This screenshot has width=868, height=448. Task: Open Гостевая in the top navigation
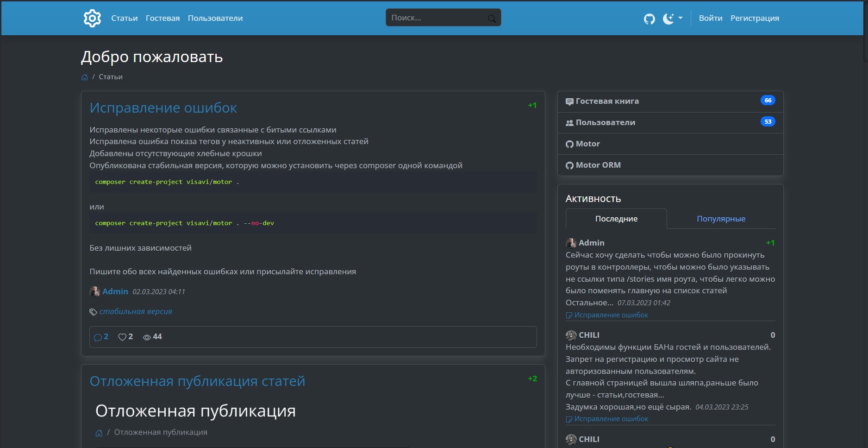point(162,18)
